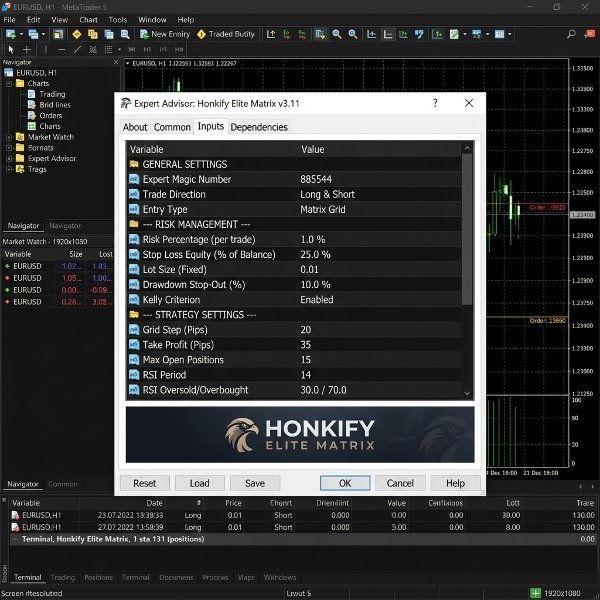The image size is (600, 600).
Task: Switch to the Dependencies tab
Action: tap(259, 127)
